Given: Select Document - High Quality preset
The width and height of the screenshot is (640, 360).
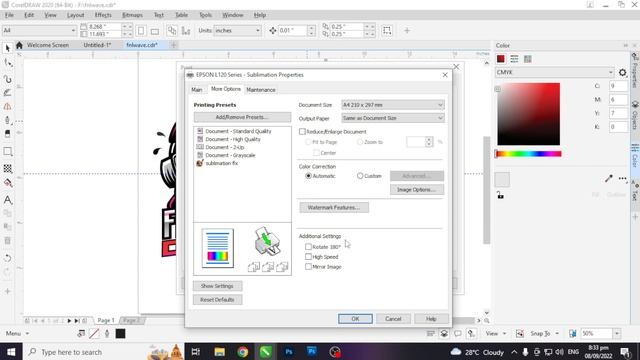Looking at the screenshot, I should tap(232, 139).
